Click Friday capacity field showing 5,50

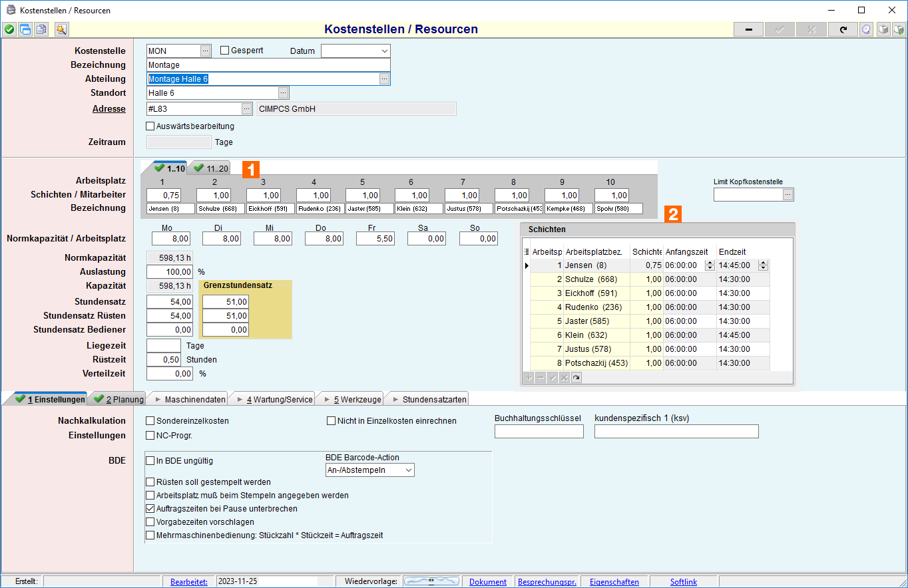click(375, 238)
